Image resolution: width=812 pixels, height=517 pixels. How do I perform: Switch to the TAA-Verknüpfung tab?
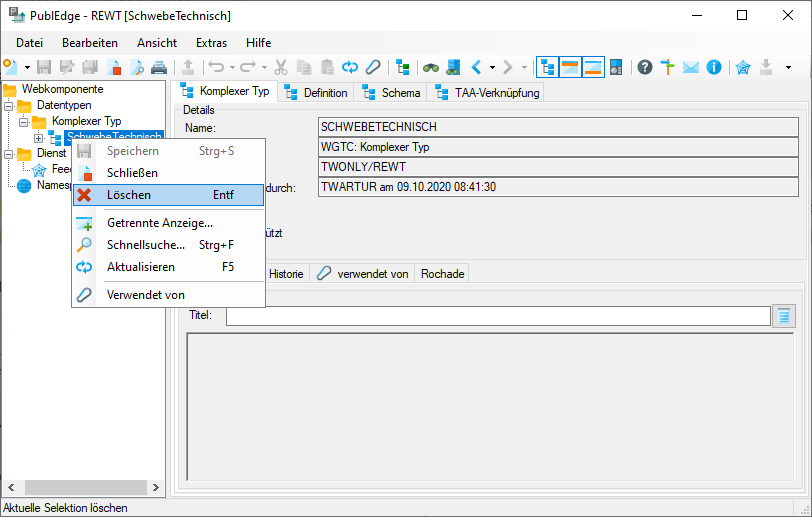tap(485, 93)
